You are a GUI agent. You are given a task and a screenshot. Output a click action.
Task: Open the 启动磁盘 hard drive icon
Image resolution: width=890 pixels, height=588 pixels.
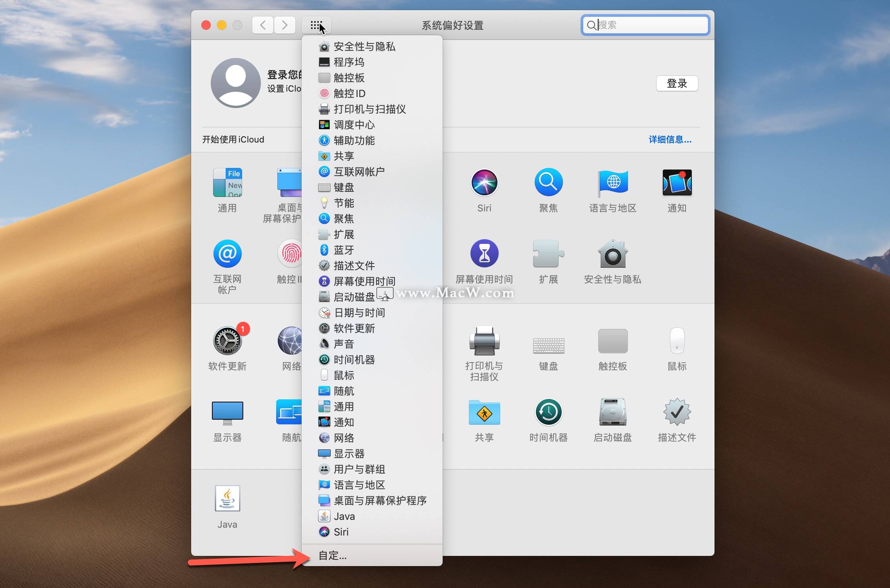tap(612, 412)
